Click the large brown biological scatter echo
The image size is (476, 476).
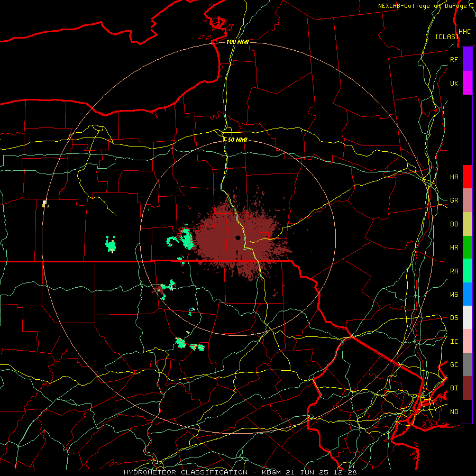[x=240, y=240]
